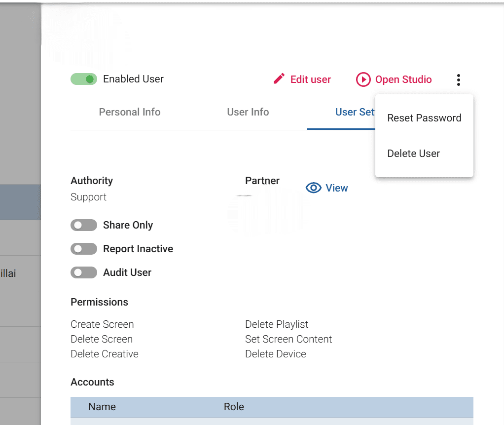The width and height of the screenshot is (504, 425).
Task: Disable the Enabled User switch
Action: click(84, 79)
